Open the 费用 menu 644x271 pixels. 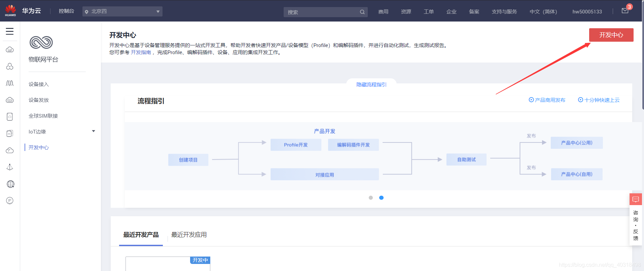383,12
